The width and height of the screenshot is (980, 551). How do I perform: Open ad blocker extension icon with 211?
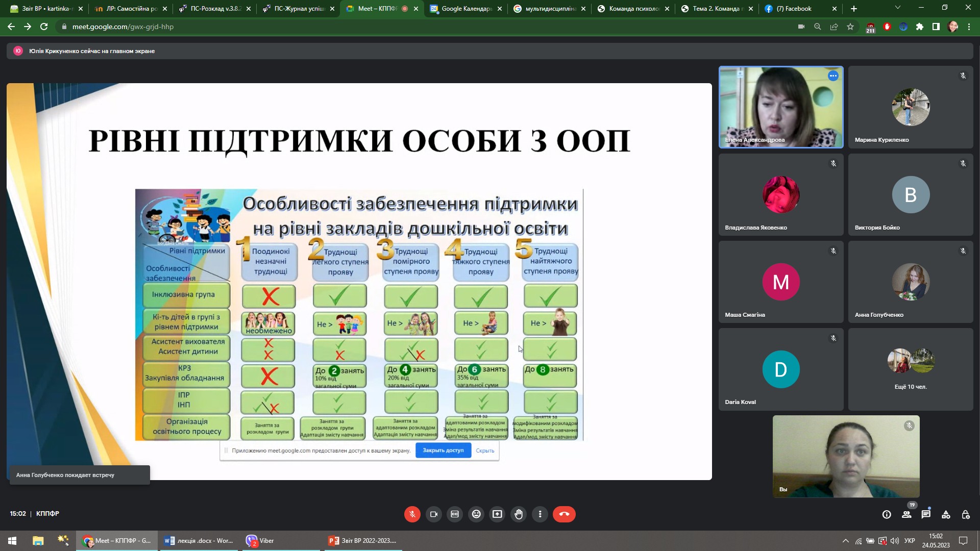coord(871,27)
